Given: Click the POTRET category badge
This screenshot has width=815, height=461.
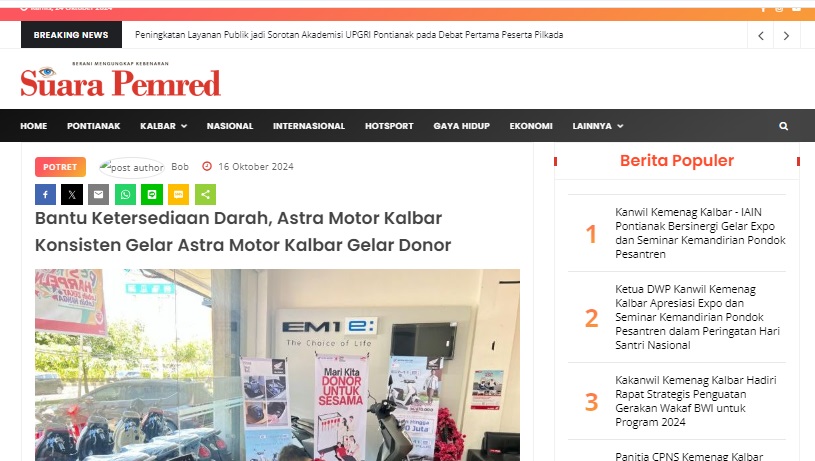Looking at the screenshot, I should coord(60,167).
